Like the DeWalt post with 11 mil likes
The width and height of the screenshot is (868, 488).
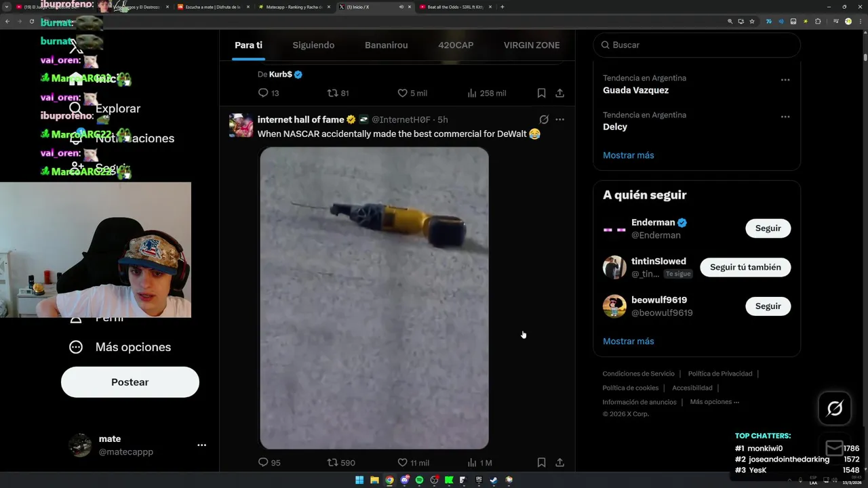413,462
